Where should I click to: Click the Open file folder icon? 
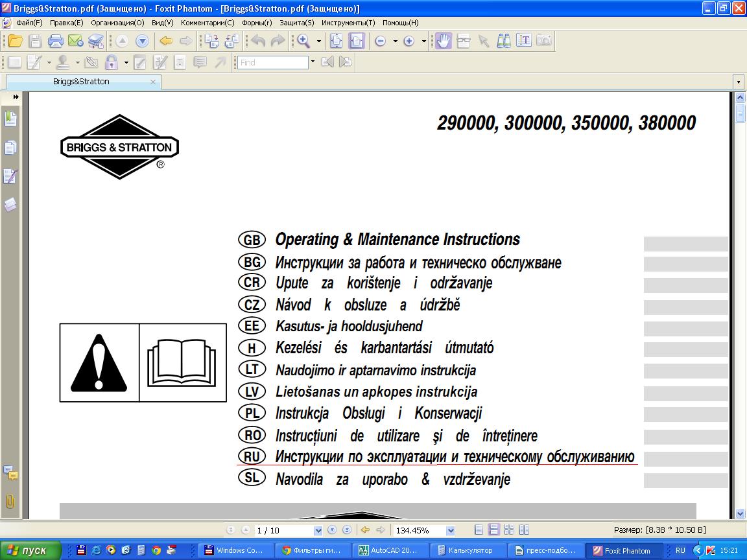[x=15, y=41]
